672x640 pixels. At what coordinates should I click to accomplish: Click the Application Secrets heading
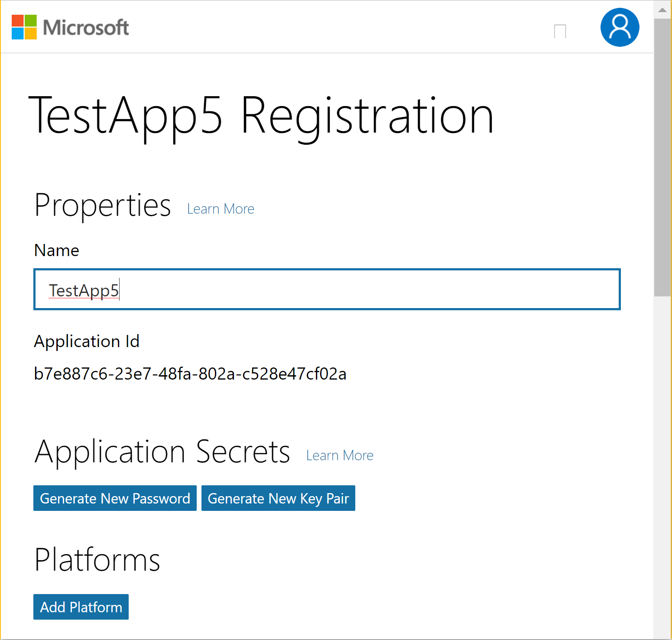162,452
